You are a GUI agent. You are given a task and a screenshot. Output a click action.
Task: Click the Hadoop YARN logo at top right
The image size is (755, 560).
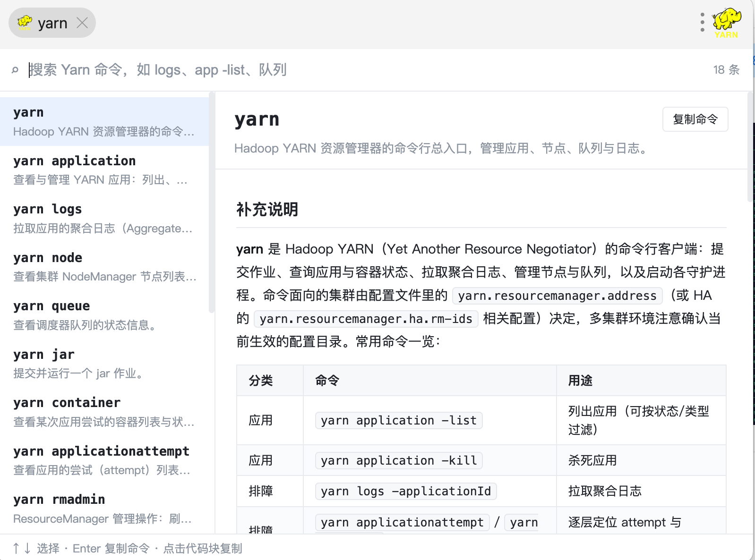point(727,23)
